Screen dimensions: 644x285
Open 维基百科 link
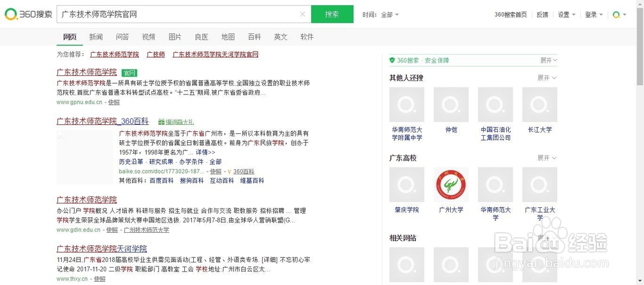click(x=252, y=180)
